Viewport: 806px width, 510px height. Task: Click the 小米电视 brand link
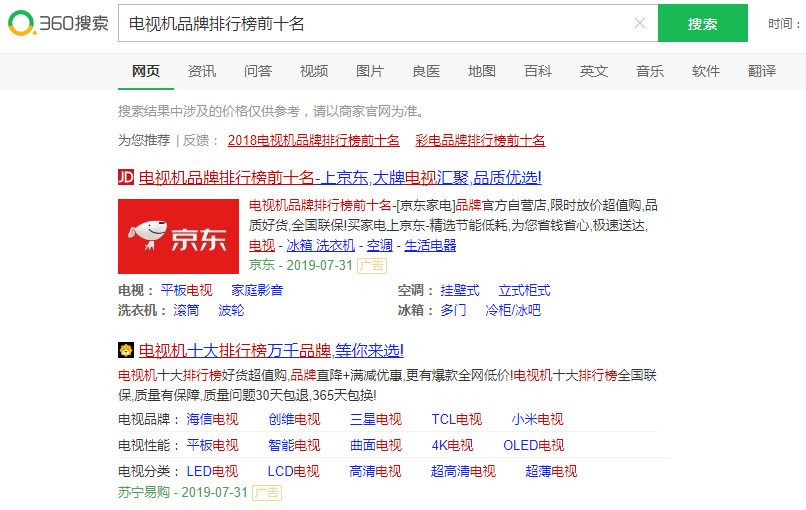(x=537, y=420)
